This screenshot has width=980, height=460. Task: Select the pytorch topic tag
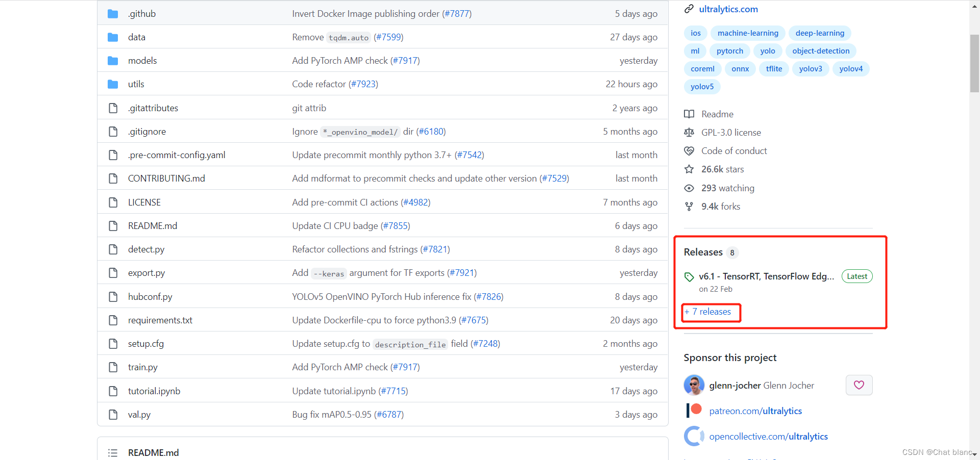[730, 51]
